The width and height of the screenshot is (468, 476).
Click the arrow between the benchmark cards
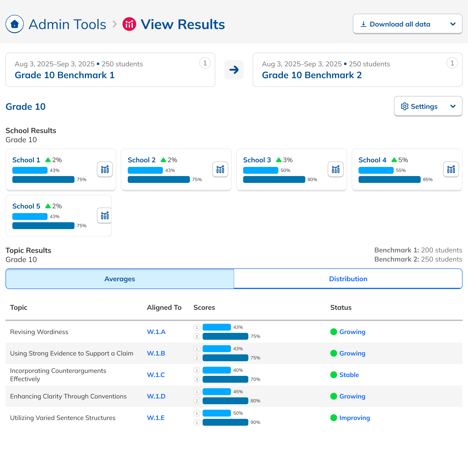point(234,70)
